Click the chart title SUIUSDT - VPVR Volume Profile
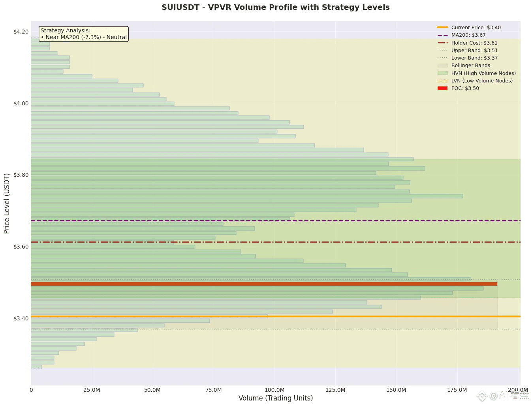Image resolution: width=532 pixels, height=406 pixels. coord(275,7)
